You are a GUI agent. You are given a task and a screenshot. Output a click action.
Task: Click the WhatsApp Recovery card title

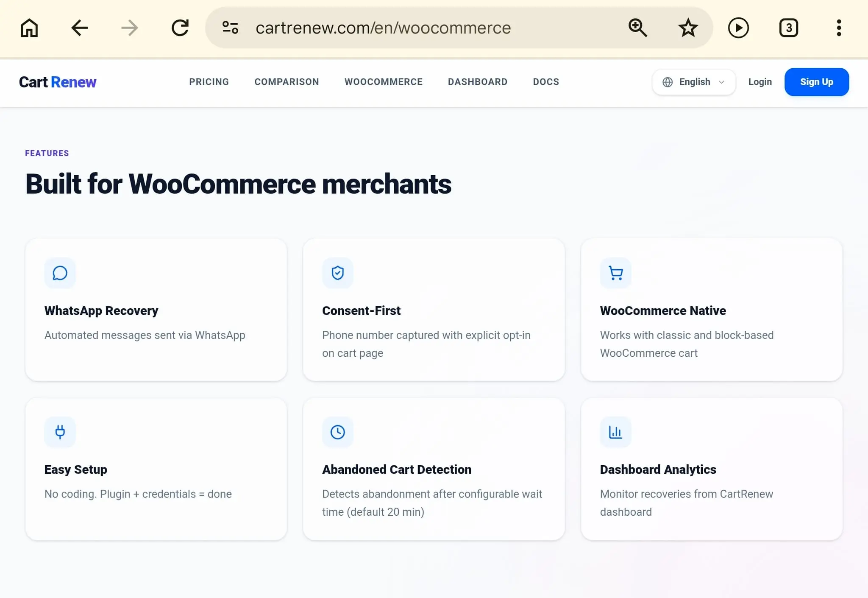pyautogui.click(x=101, y=311)
